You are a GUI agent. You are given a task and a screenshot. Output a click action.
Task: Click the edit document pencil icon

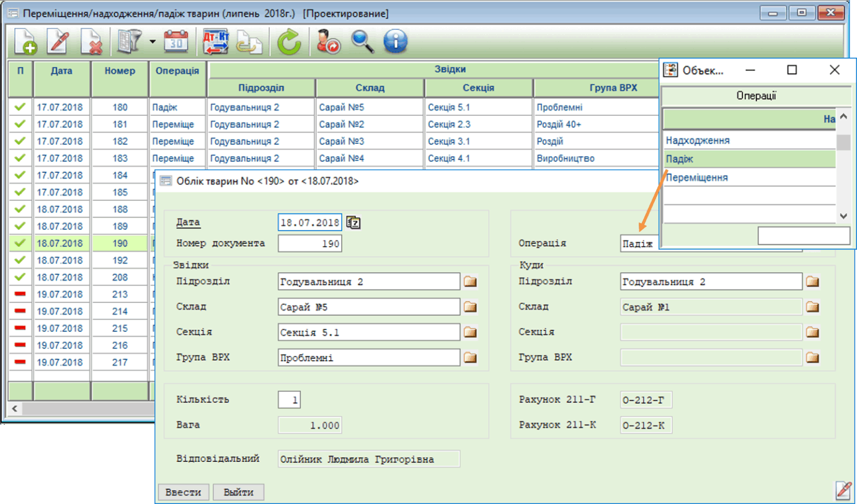pos(58,42)
